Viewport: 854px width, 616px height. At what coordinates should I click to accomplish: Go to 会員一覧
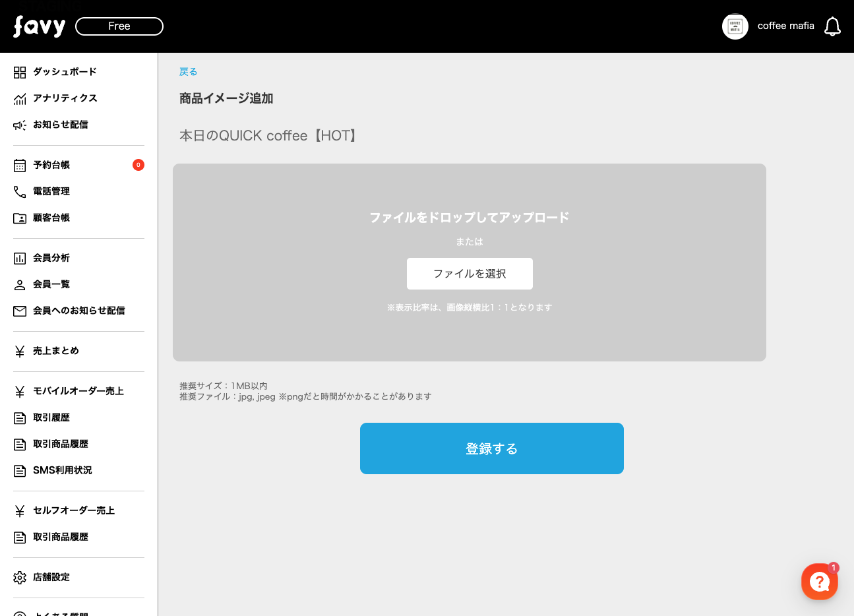[51, 284]
